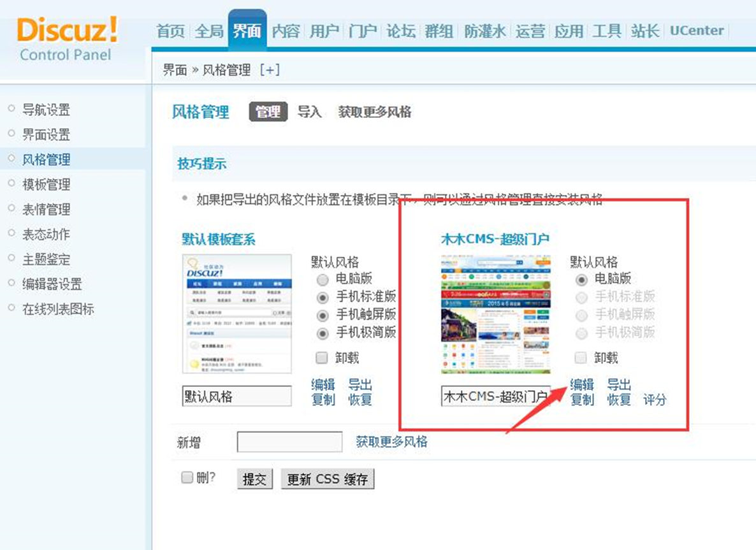Focus the 新增 style name input field
Screen dimensions: 756x550
pyautogui.click(x=290, y=442)
